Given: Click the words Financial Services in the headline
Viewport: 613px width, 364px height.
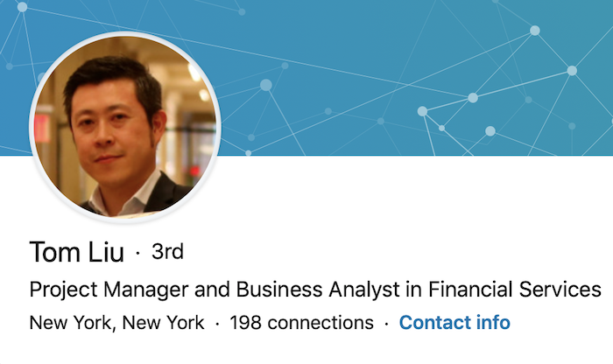Looking at the screenshot, I should 515,290.
